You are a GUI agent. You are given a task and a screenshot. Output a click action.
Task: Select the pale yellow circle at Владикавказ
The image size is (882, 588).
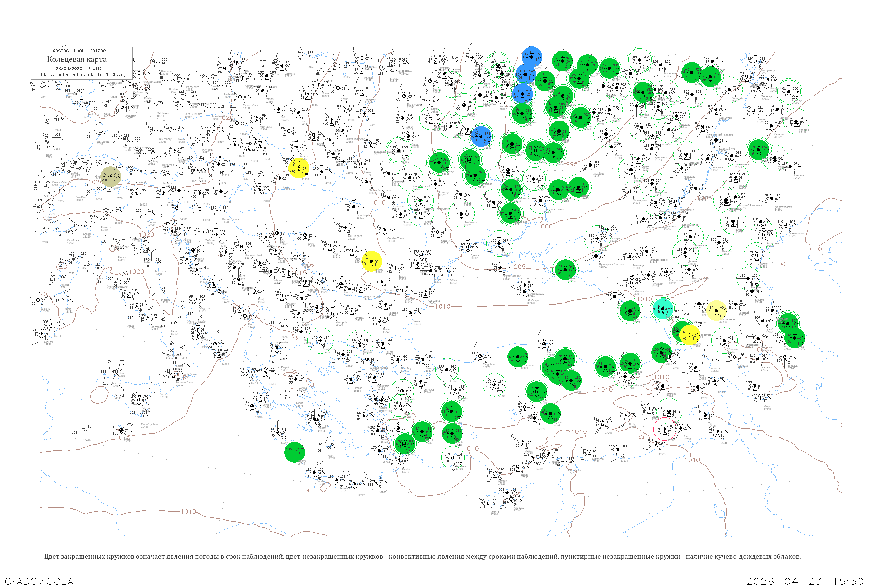click(716, 311)
